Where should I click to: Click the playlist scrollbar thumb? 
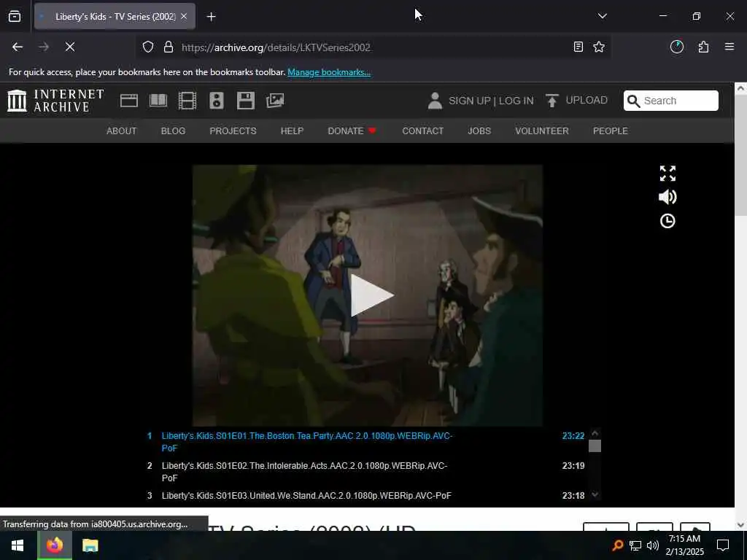[595, 446]
